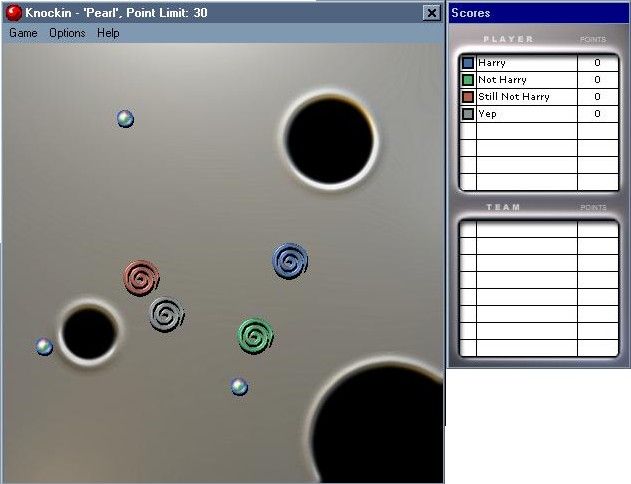
Task: Select the Harry player row
Action: [x=526, y=63]
